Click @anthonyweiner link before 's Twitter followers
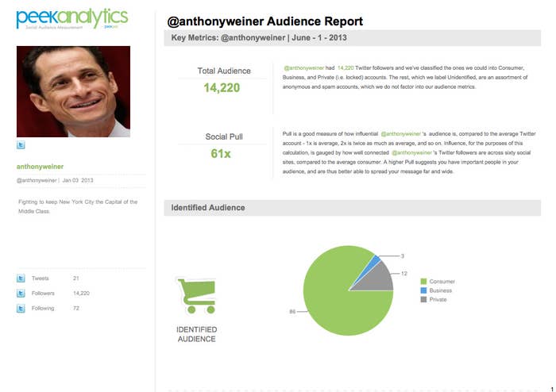 pyautogui.click(x=412, y=152)
